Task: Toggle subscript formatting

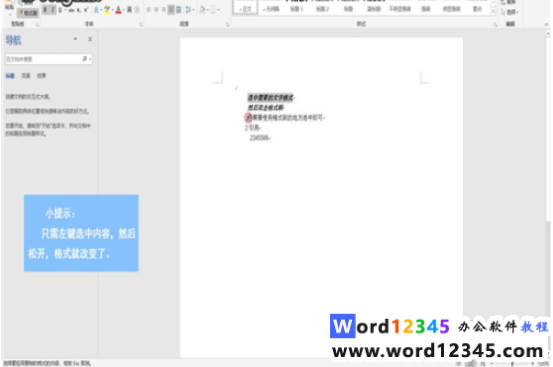Action: [x=79, y=10]
